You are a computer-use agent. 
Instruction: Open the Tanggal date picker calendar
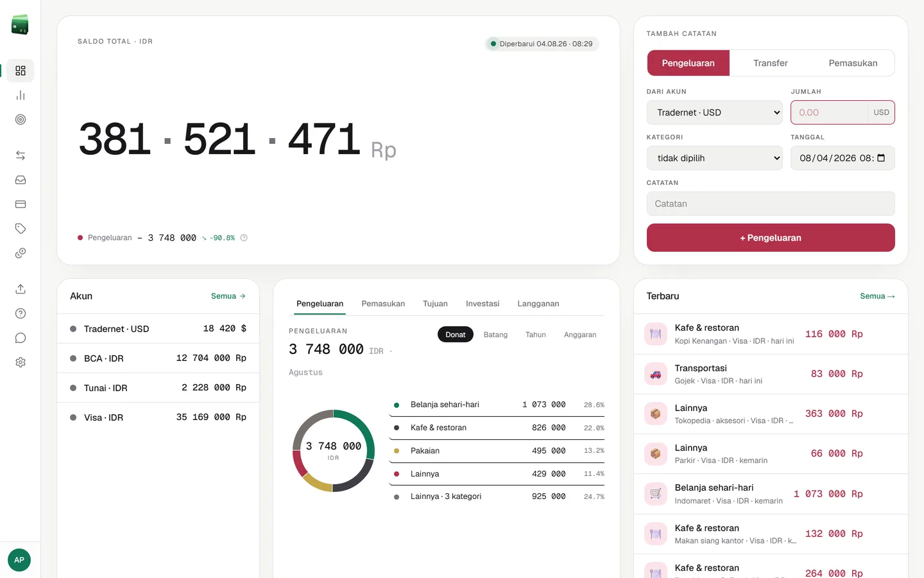(881, 158)
